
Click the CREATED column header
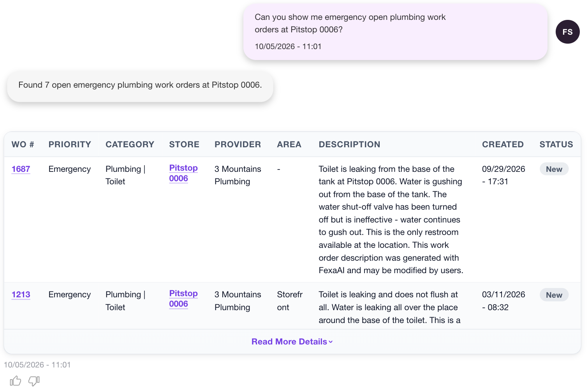tap(503, 145)
